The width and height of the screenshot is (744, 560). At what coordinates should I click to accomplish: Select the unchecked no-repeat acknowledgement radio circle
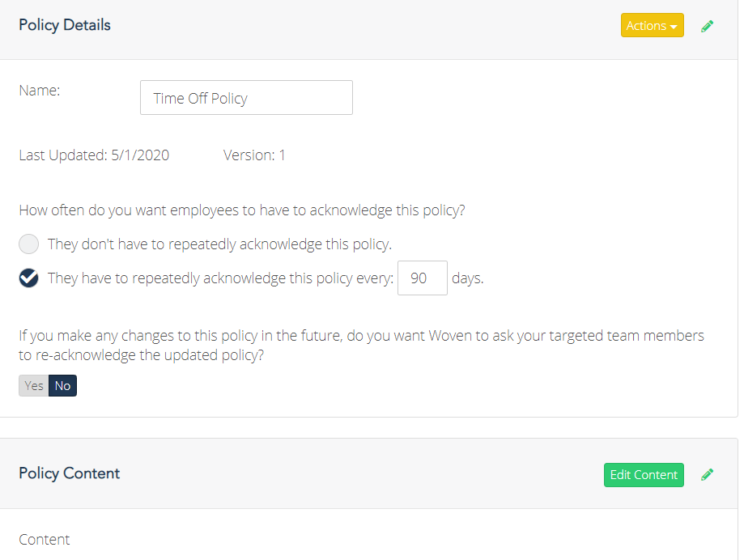point(28,244)
